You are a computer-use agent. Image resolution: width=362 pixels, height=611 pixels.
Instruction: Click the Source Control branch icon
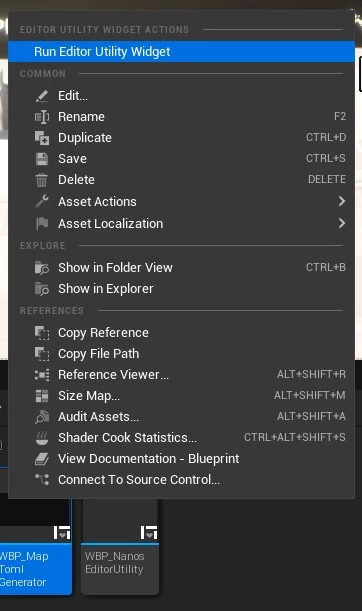coord(42,480)
